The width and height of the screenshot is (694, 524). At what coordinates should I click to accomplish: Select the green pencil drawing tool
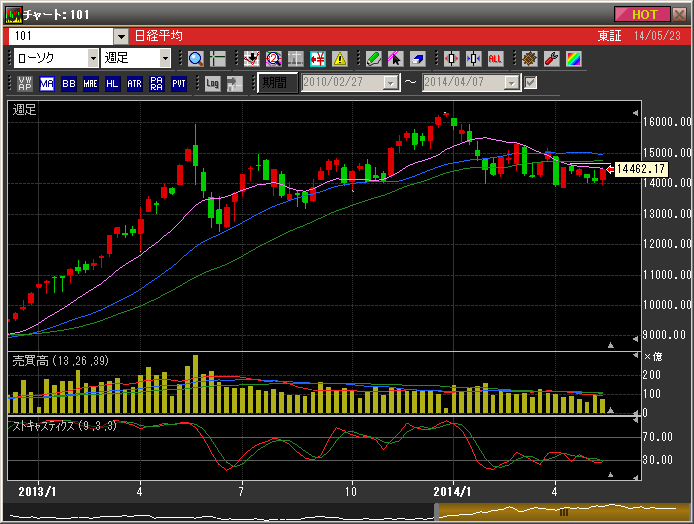[373, 59]
